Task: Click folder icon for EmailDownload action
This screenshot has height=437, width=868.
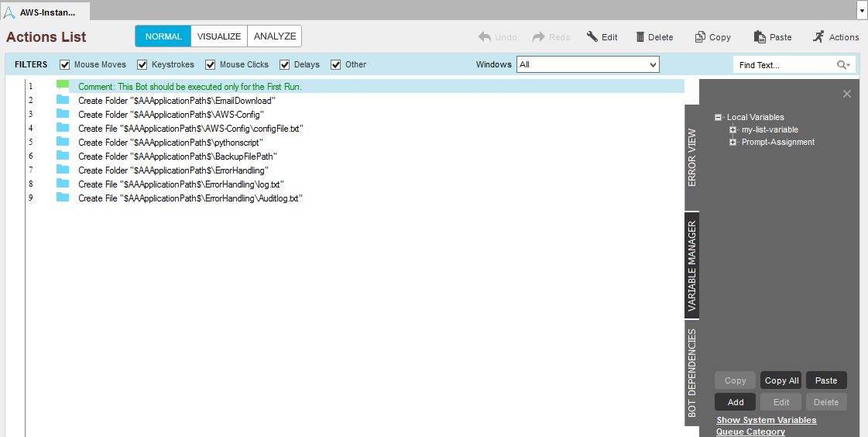Action: coord(63,100)
